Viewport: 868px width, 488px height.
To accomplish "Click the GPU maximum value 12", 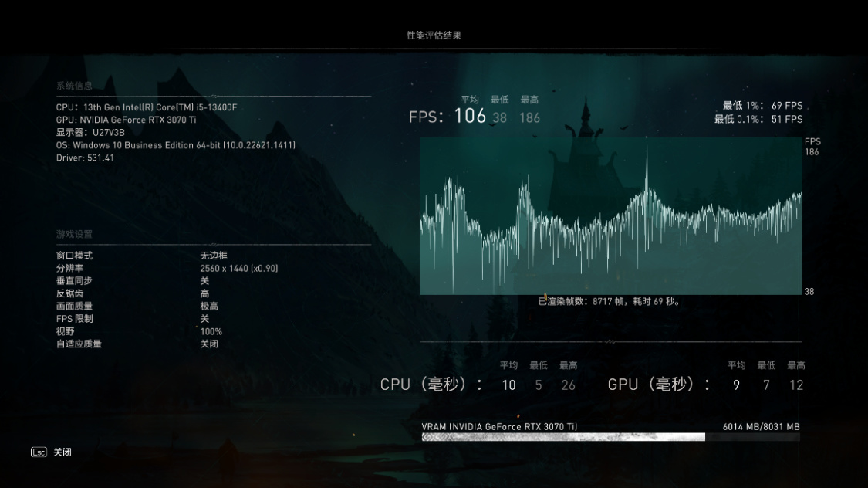I will coord(796,385).
